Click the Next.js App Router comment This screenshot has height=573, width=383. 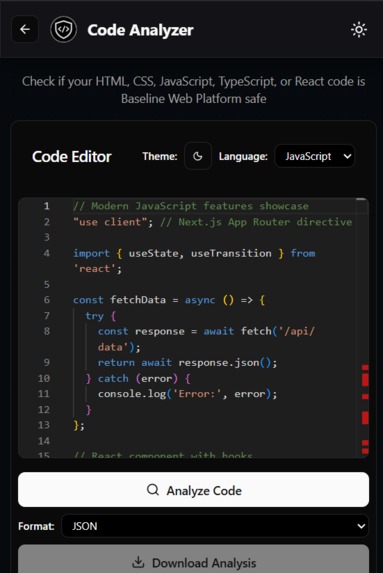pyautogui.click(x=256, y=222)
